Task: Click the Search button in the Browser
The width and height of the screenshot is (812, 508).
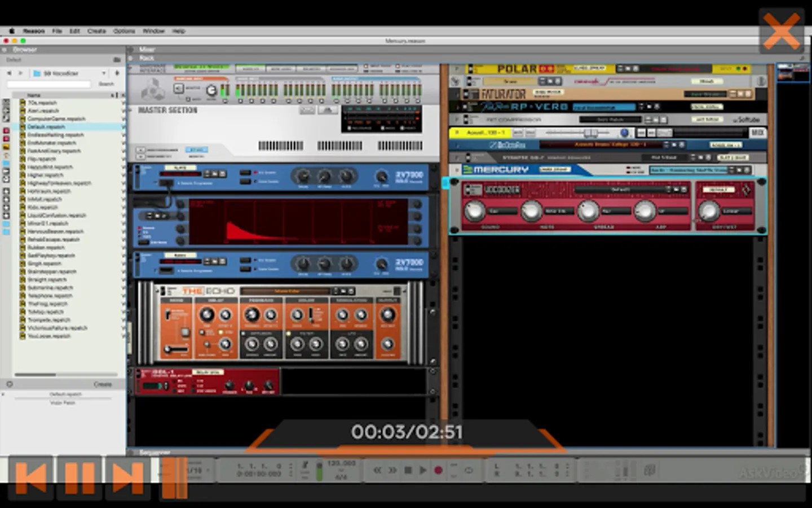Action: [106, 84]
